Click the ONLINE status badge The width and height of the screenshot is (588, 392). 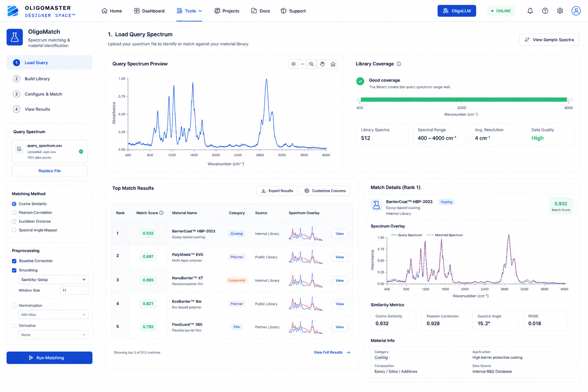click(x=501, y=11)
